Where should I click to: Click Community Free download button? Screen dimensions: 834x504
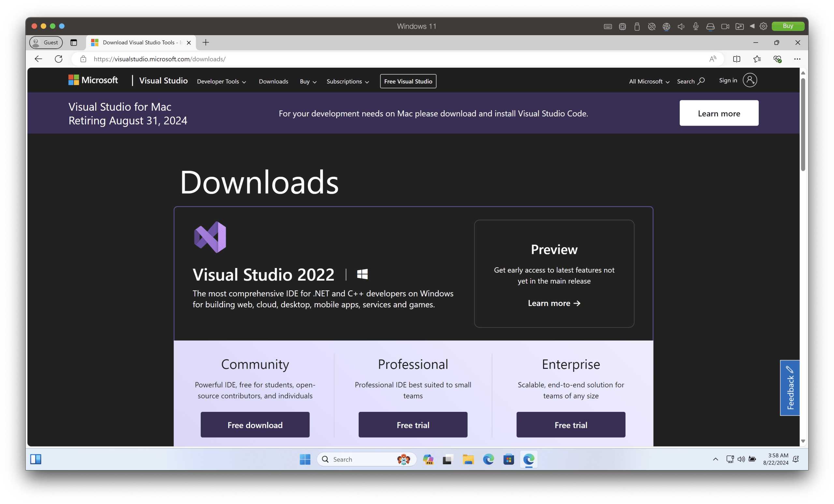tap(255, 425)
